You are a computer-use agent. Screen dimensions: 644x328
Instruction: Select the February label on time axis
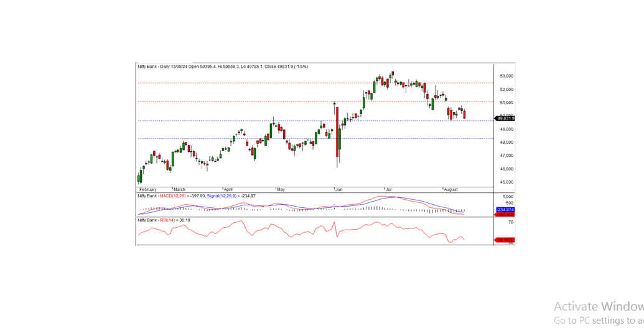tap(148, 190)
